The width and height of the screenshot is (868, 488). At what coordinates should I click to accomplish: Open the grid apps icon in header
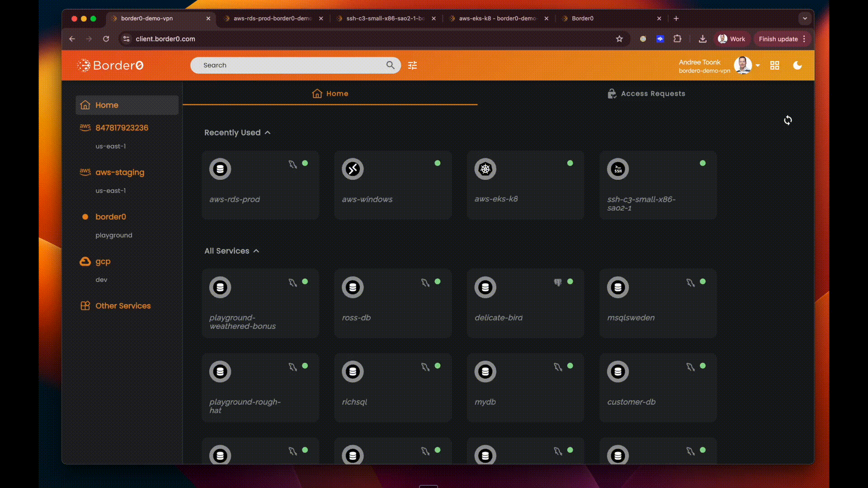pyautogui.click(x=774, y=66)
